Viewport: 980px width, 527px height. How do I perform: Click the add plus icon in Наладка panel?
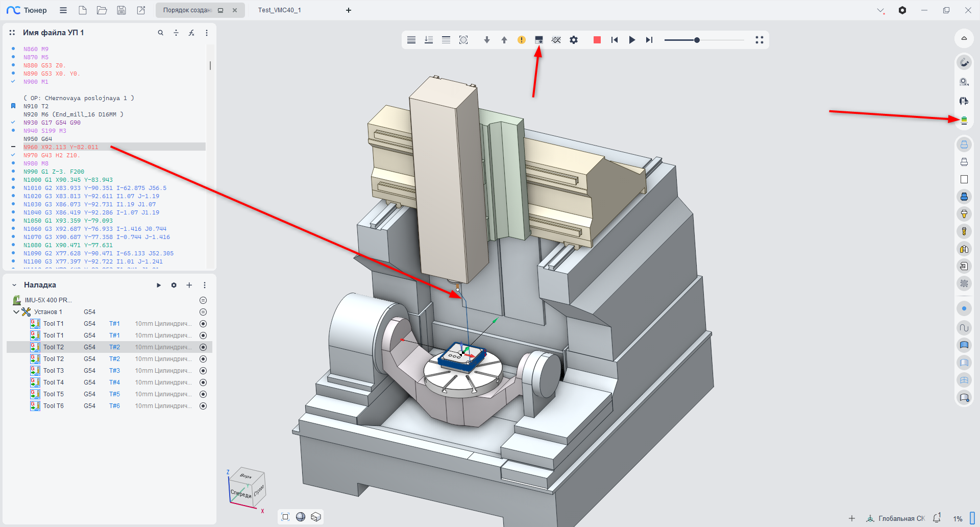189,285
